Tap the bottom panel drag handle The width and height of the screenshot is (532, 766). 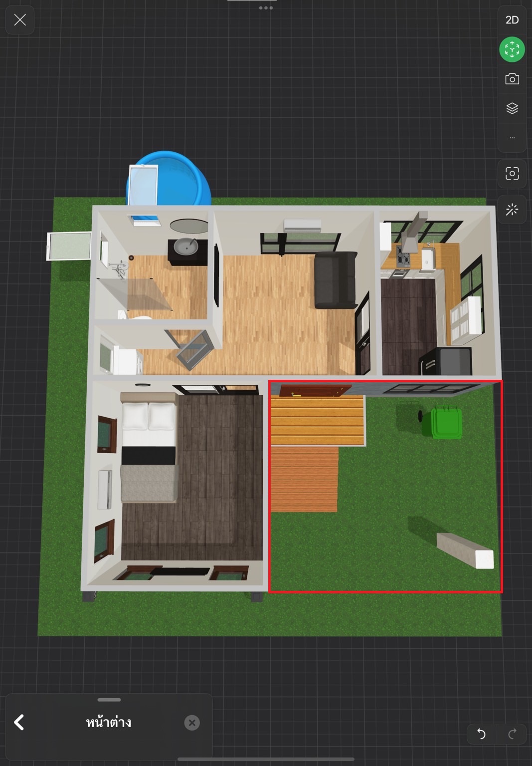(x=109, y=700)
